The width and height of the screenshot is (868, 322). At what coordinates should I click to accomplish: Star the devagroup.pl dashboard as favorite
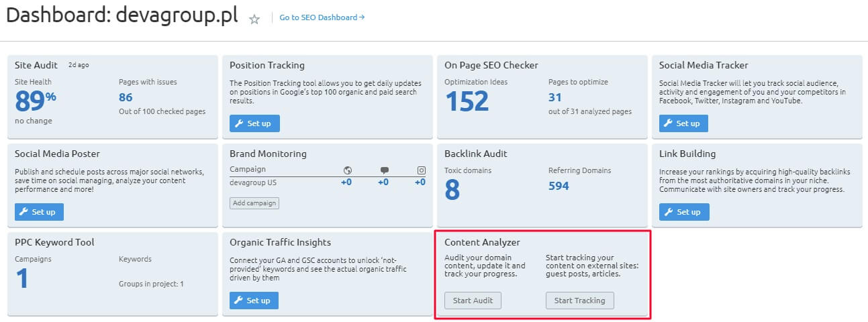click(x=254, y=19)
